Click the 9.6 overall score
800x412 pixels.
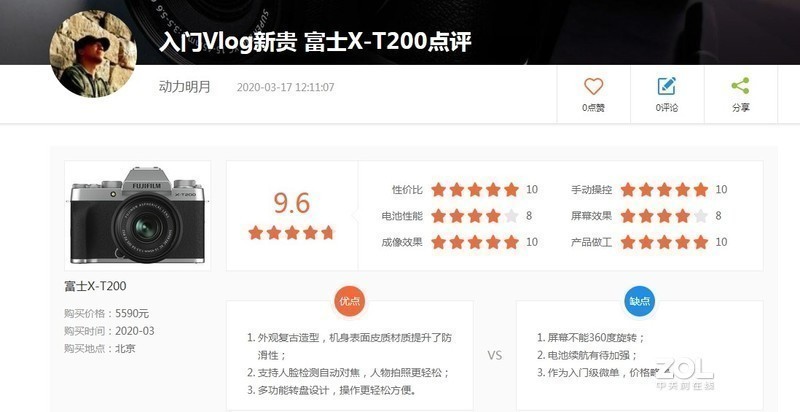coord(291,203)
